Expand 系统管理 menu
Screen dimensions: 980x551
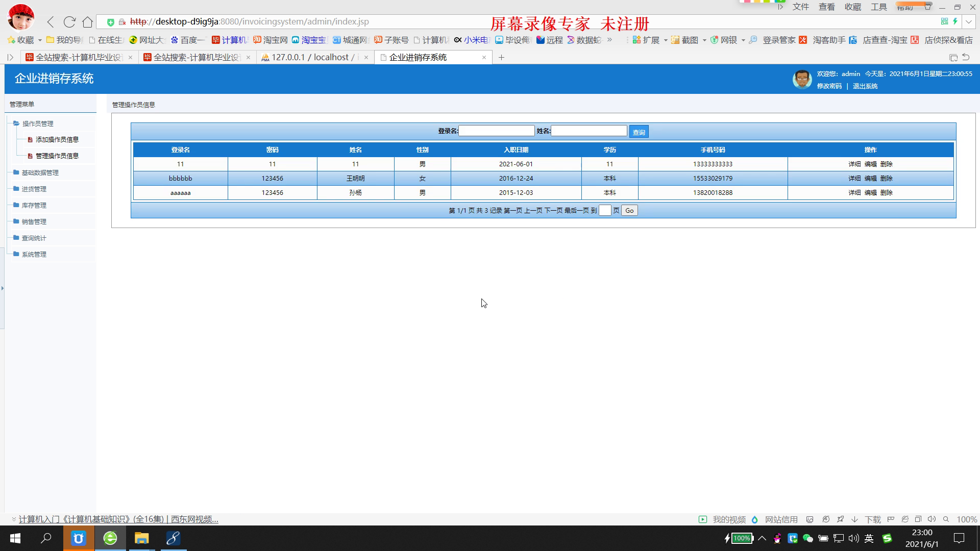(34, 255)
